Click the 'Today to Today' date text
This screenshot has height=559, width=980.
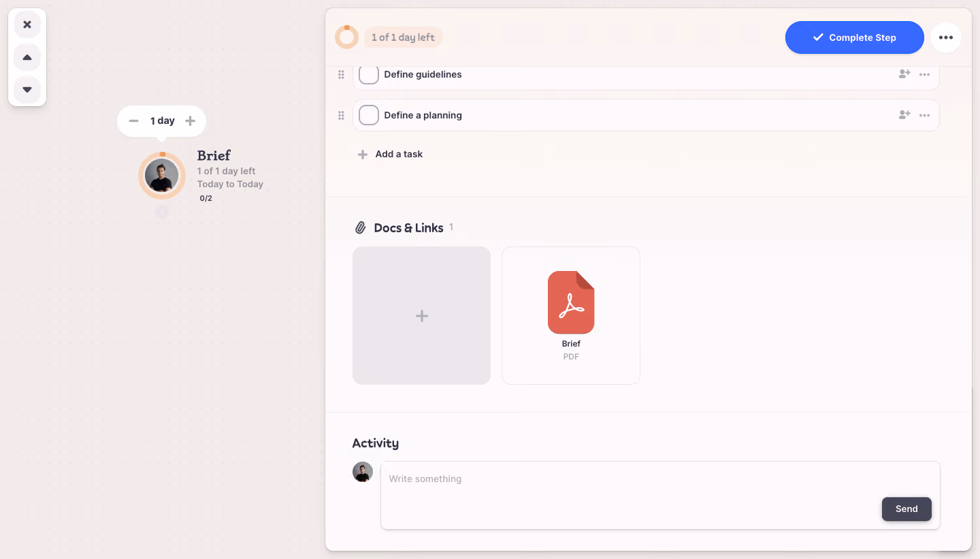point(230,184)
